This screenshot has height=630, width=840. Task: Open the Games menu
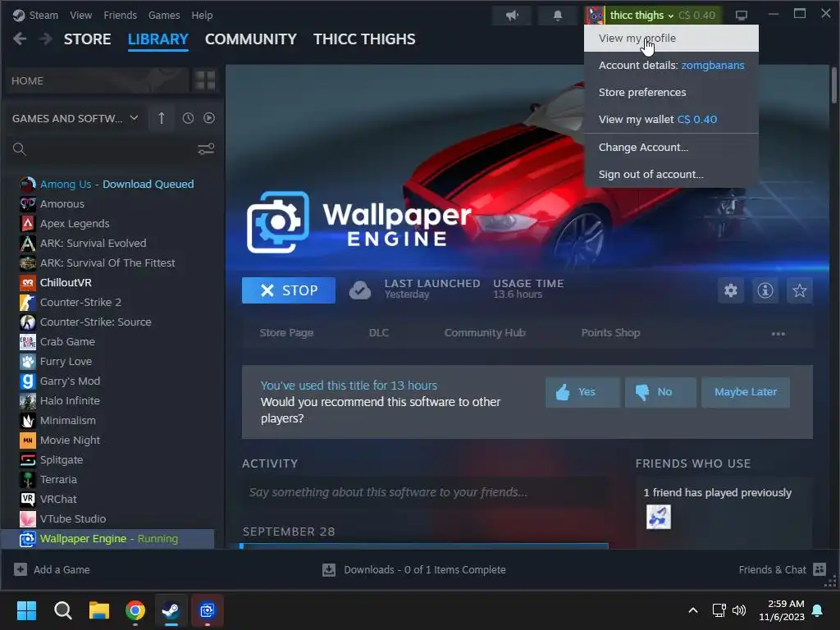164,16
